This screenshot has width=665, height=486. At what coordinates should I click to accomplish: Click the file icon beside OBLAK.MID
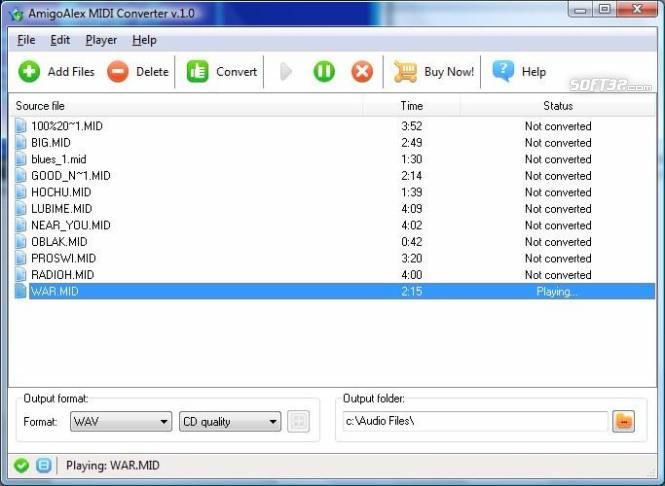(21, 242)
